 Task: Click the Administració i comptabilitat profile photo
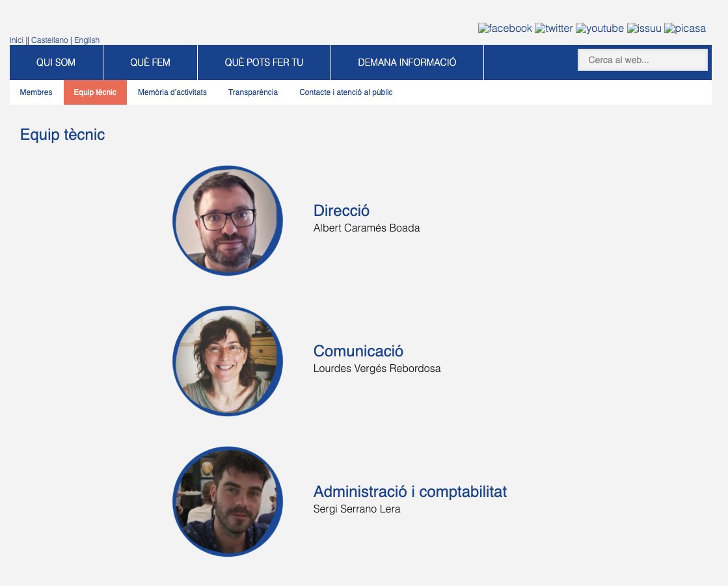pyautogui.click(x=228, y=501)
